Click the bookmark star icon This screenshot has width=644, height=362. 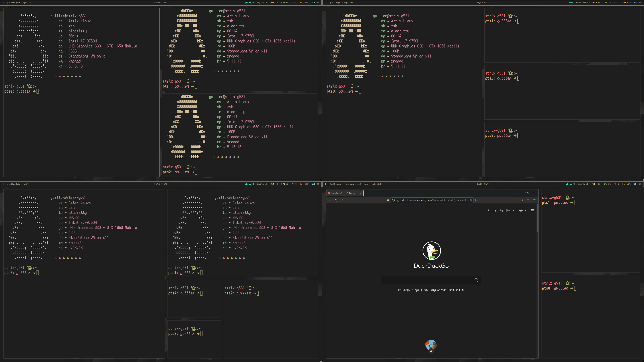pyautogui.click(x=471, y=200)
